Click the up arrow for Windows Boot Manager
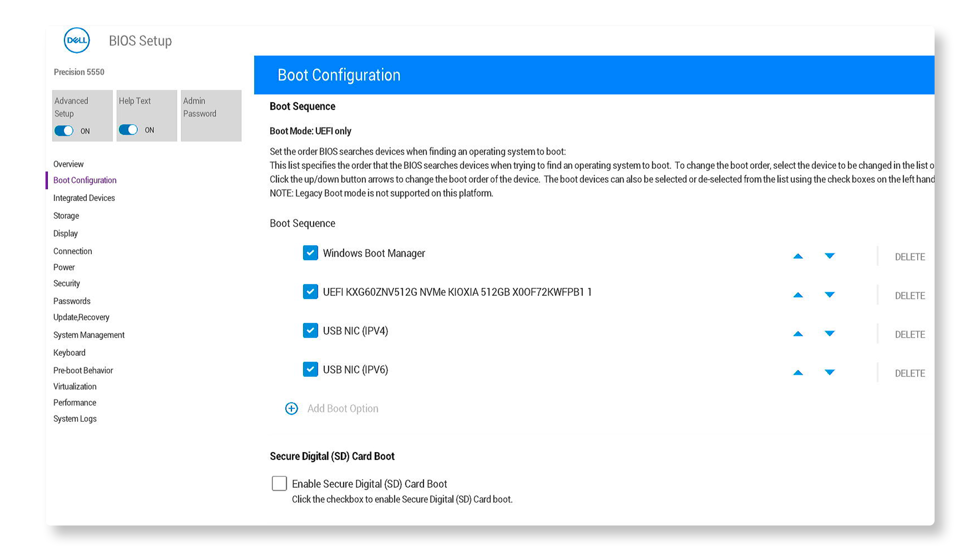 [797, 255]
